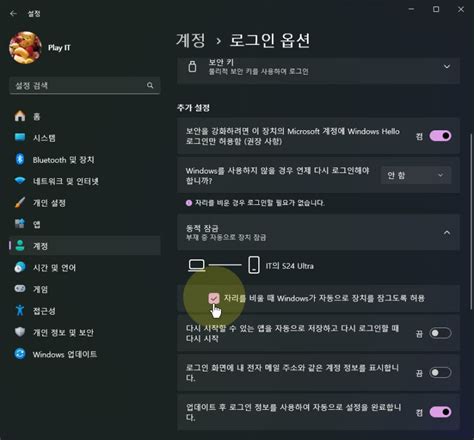Click the 설정 검색 search field
Viewport: 474px width, 440px height.
pyautogui.click(x=84, y=86)
